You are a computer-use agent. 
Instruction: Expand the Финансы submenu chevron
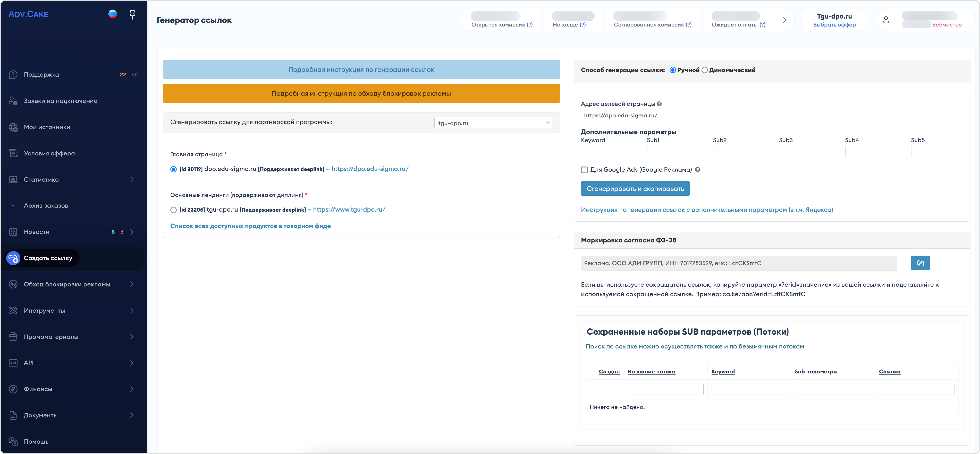[x=132, y=389]
